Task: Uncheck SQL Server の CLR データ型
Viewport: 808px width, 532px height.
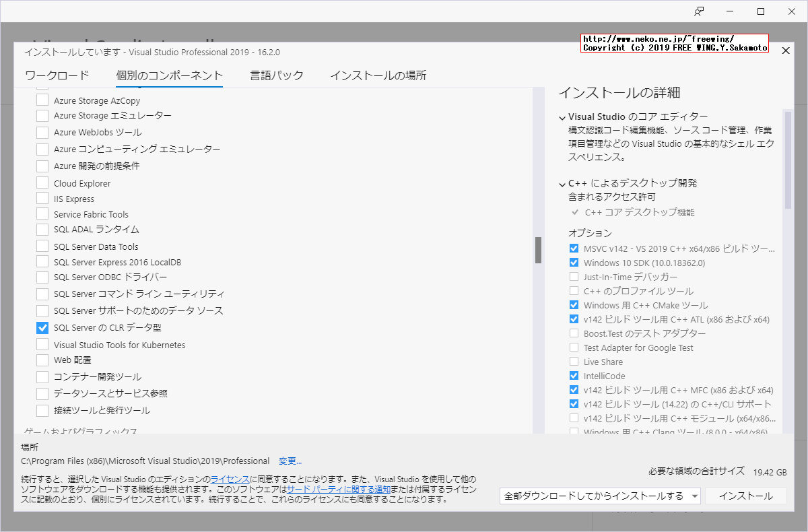Action: click(42, 327)
